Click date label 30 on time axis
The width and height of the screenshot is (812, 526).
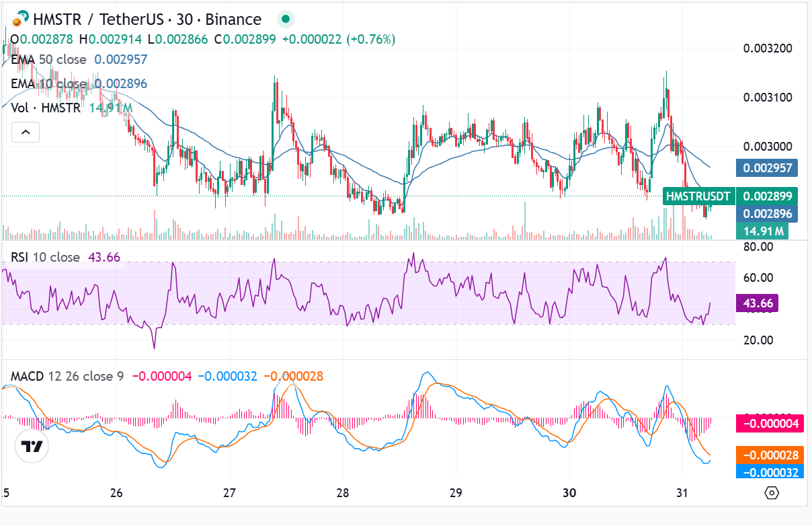click(x=569, y=492)
